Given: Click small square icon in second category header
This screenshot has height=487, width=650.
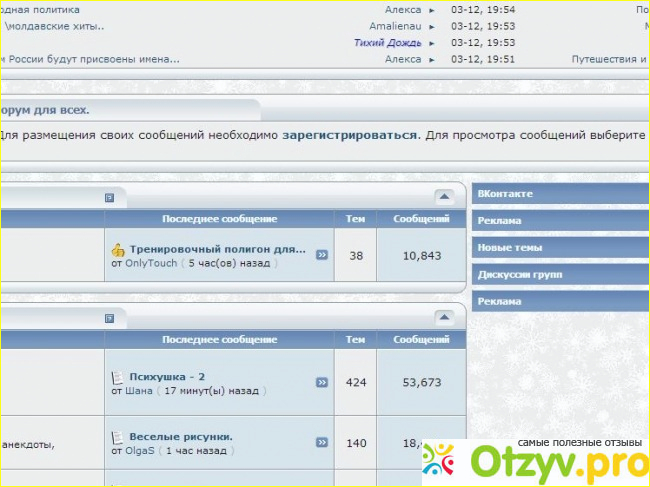Looking at the screenshot, I should click(110, 318).
